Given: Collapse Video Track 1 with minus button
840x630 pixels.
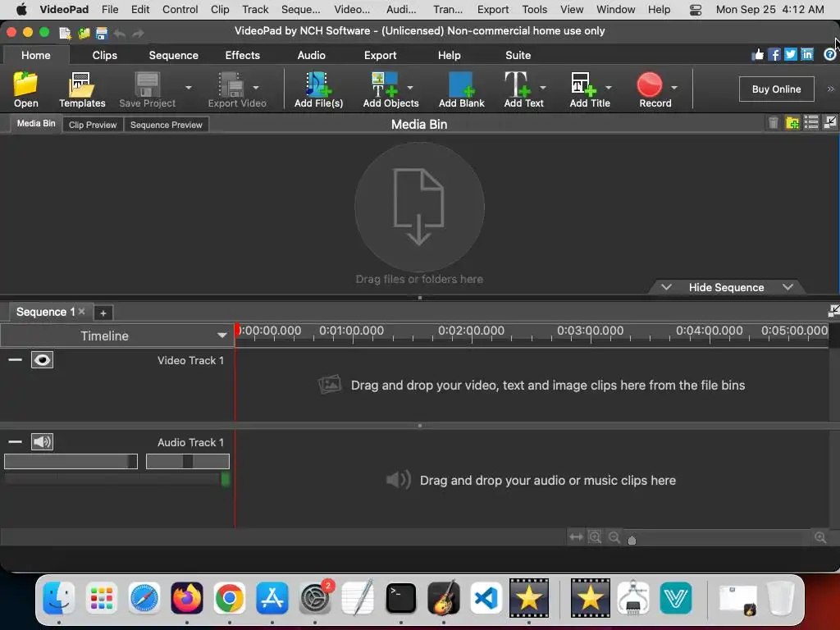Looking at the screenshot, I should point(15,359).
